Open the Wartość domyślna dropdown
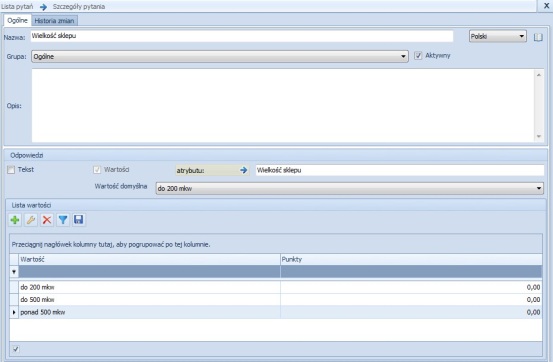 click(x=350, y=188)
